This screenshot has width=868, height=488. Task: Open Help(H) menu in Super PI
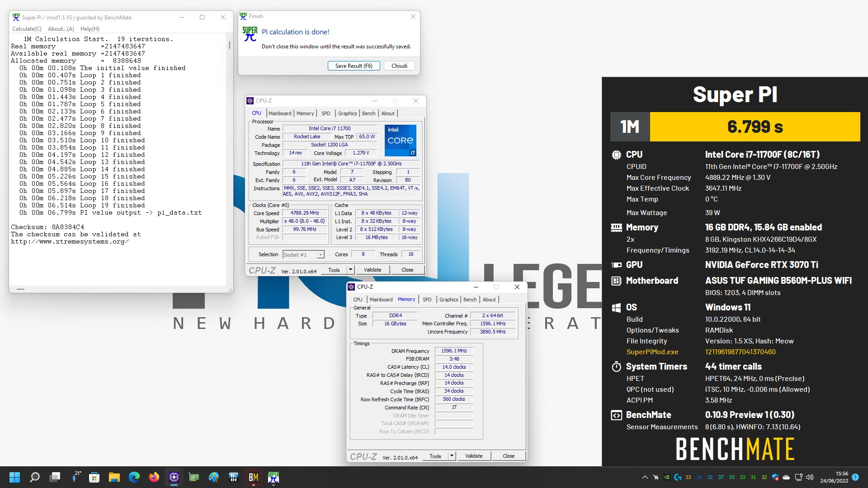coord(90,28)
